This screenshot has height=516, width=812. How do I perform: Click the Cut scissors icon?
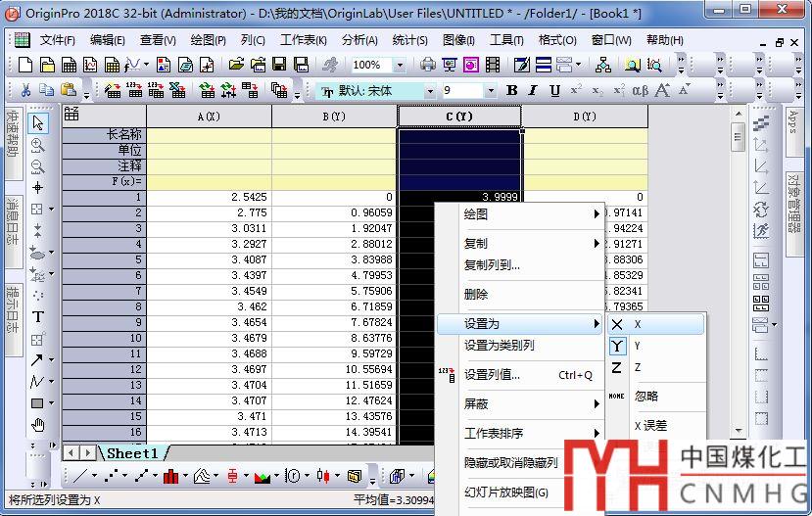[x=24, y=90]
